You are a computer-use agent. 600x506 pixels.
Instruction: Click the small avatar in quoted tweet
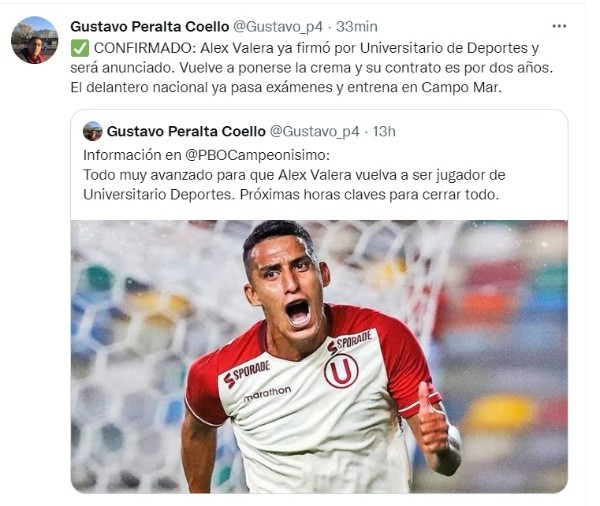[x=93, y=131]
